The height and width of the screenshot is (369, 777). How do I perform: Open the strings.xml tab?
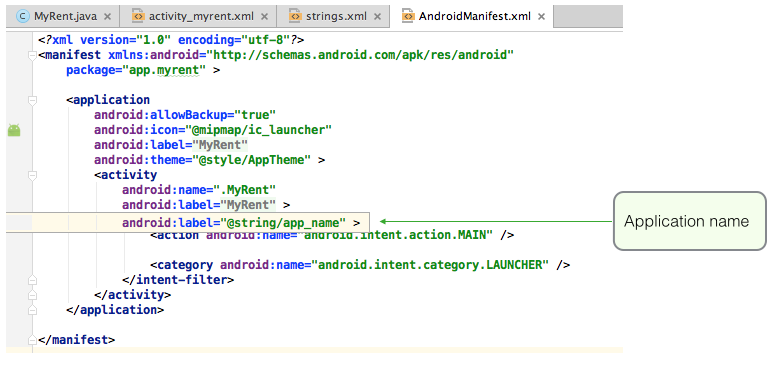[333, 16]
